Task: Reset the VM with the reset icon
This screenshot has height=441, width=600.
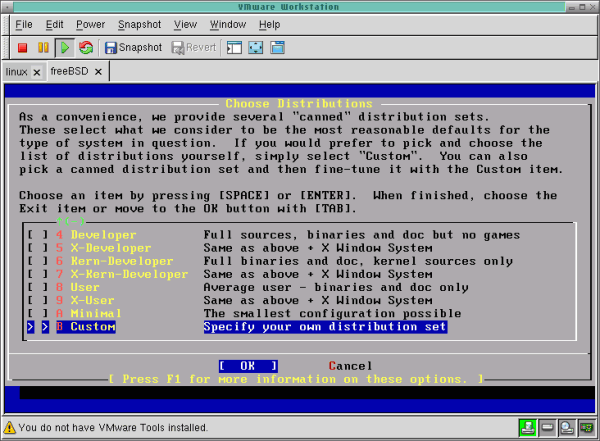Action: (86, 48)
